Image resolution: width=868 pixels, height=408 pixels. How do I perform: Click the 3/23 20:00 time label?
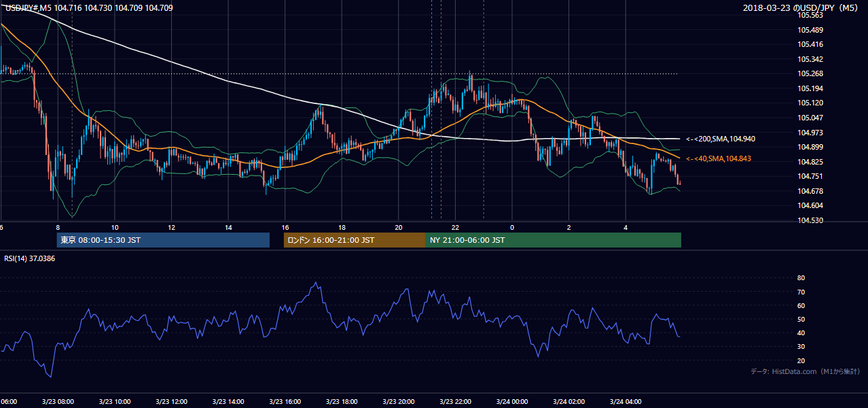tap(398, 402)
